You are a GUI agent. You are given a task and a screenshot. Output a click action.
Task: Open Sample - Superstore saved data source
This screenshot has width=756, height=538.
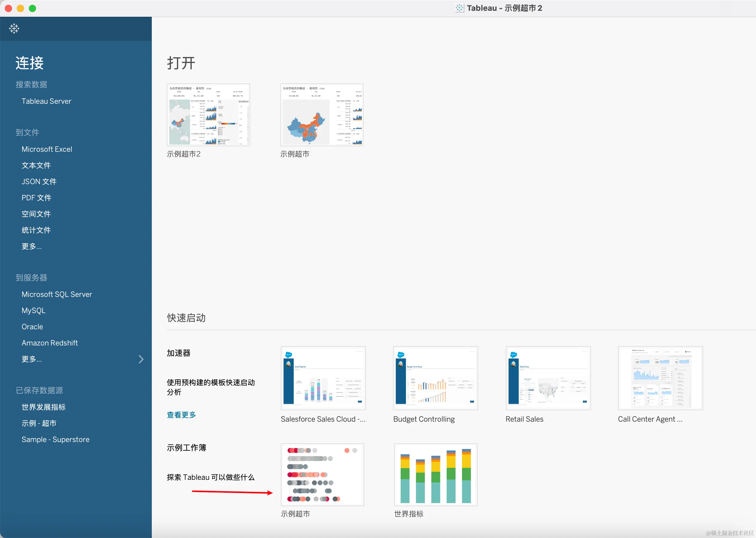click(55, 439)
